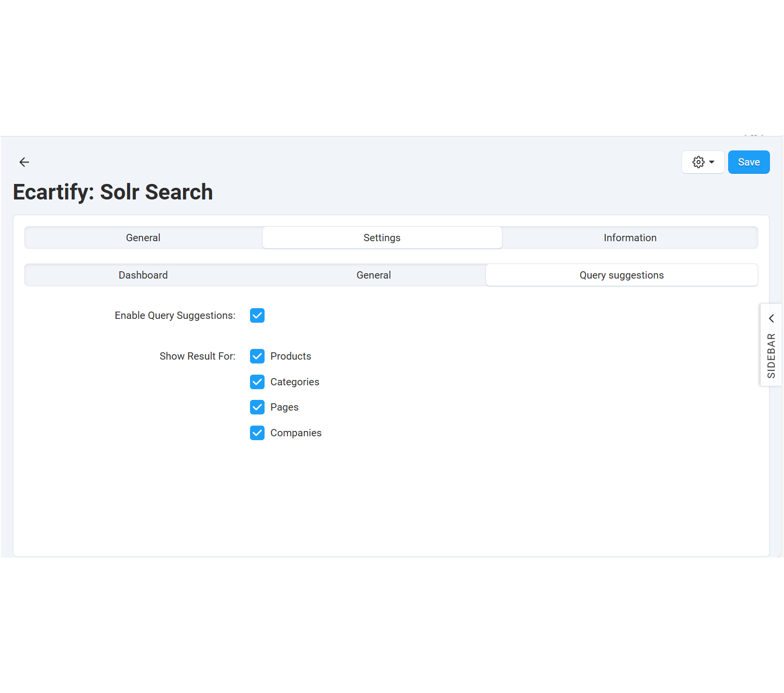Click the Categories label text
Image resolution: width=784 pixels, height=693 pixels.
(x=295, y=382)
